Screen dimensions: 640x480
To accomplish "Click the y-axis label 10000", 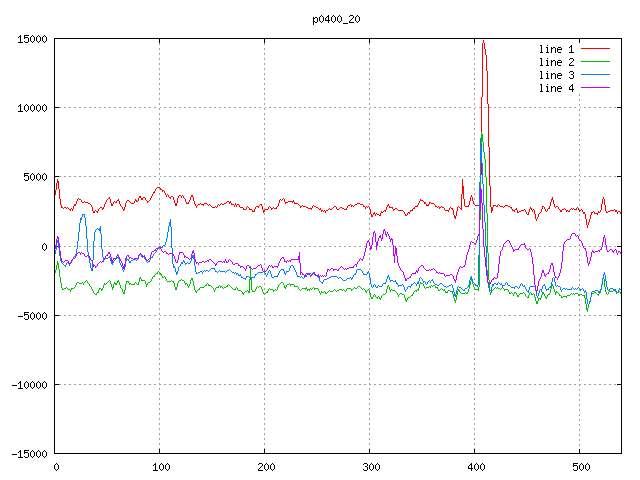I will [x=32, y=108].
